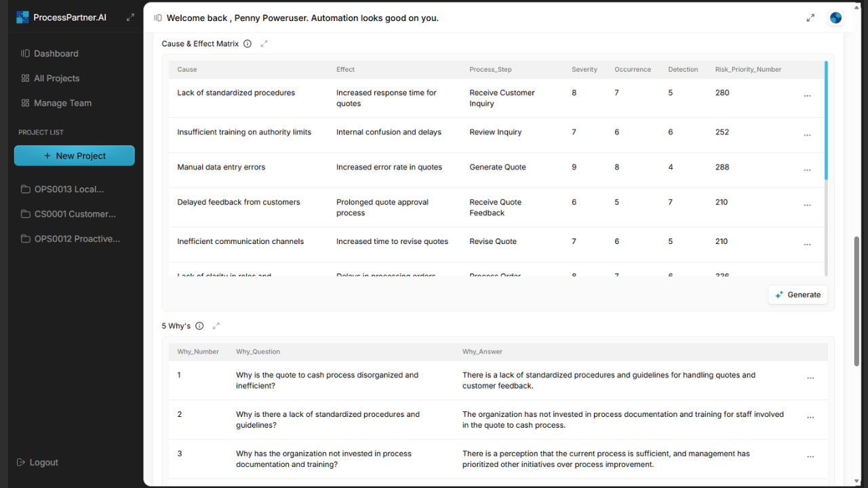Click the Logout icon
This screenshot has height=488, width=868.
tap(21, 462)
